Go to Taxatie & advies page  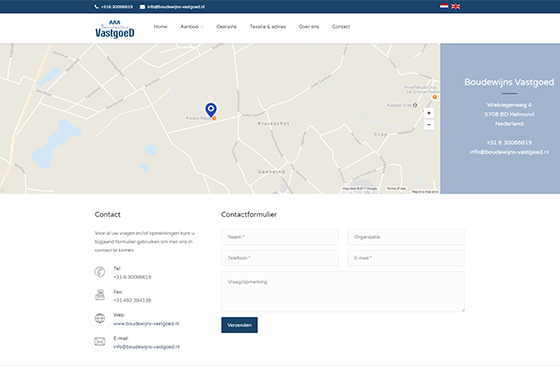pyautogui.click(x=268, y=26)
